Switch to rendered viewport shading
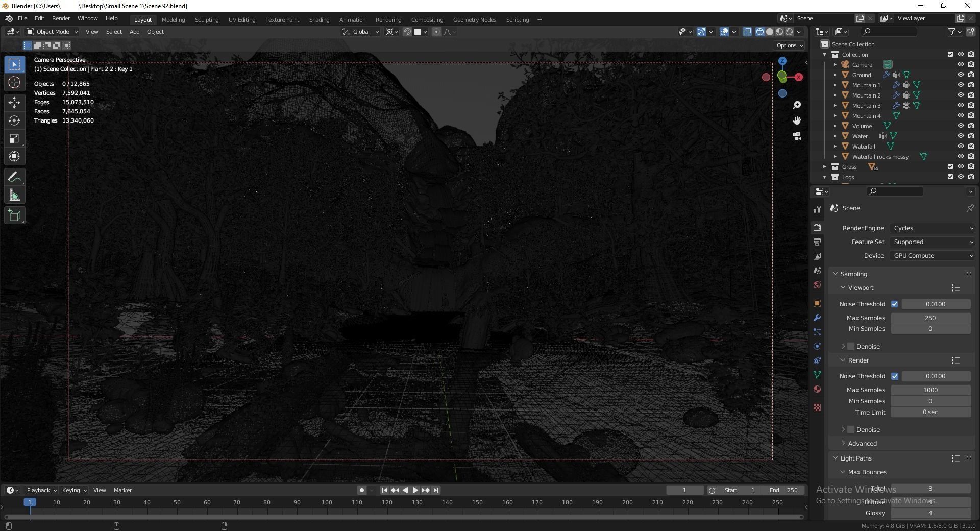The height and width of the screenshot is (531, 980). coord(789,32)
